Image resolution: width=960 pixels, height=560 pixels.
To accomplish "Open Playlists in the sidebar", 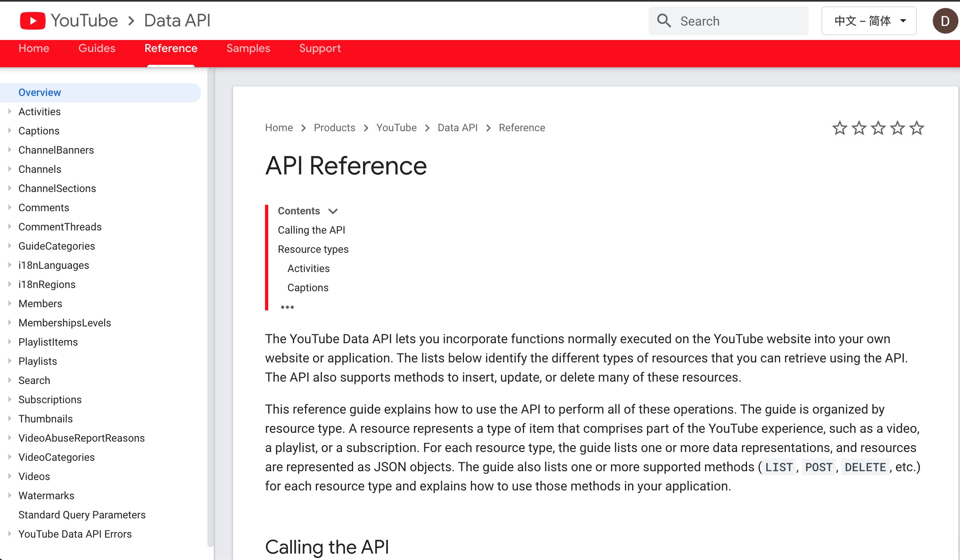I will pyautogui.click(x=38, y=361).
